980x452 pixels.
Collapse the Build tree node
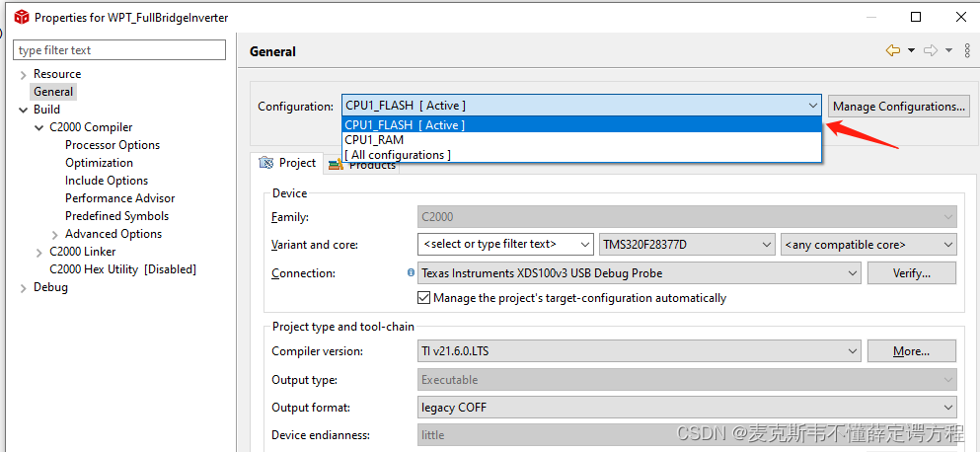coord(23,110)
